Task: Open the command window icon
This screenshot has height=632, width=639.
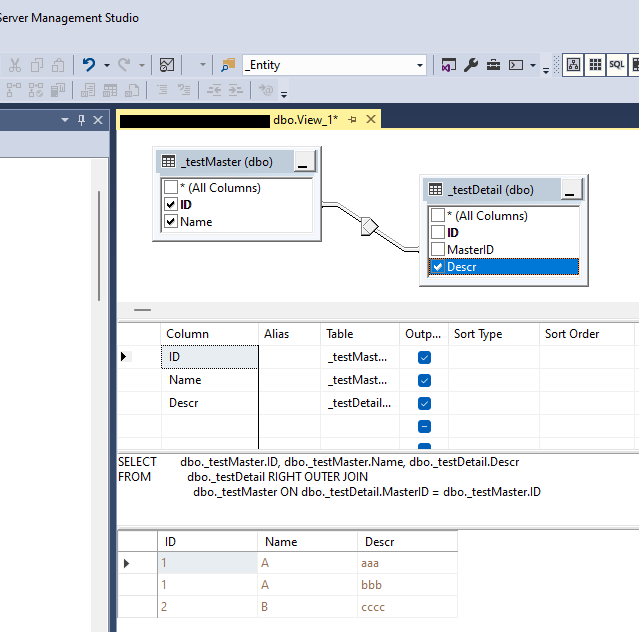Action: 516,65
